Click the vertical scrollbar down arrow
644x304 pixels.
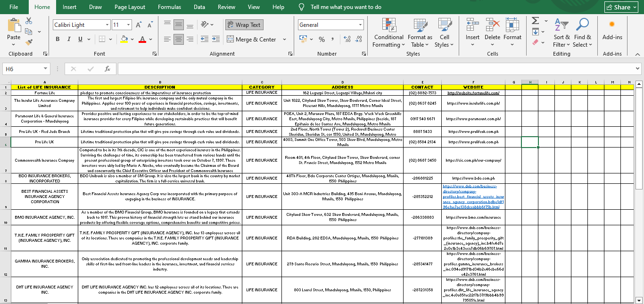(x=639, y=300)
